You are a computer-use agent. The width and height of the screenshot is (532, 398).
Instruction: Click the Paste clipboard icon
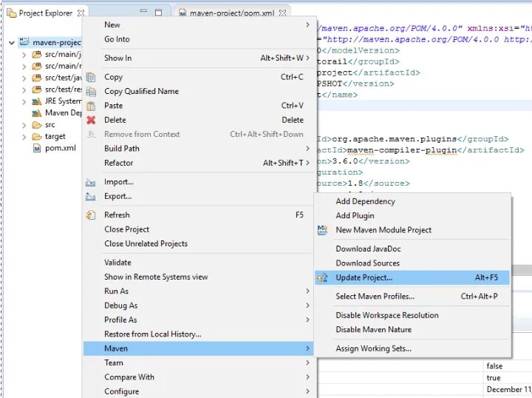point(91,106)
